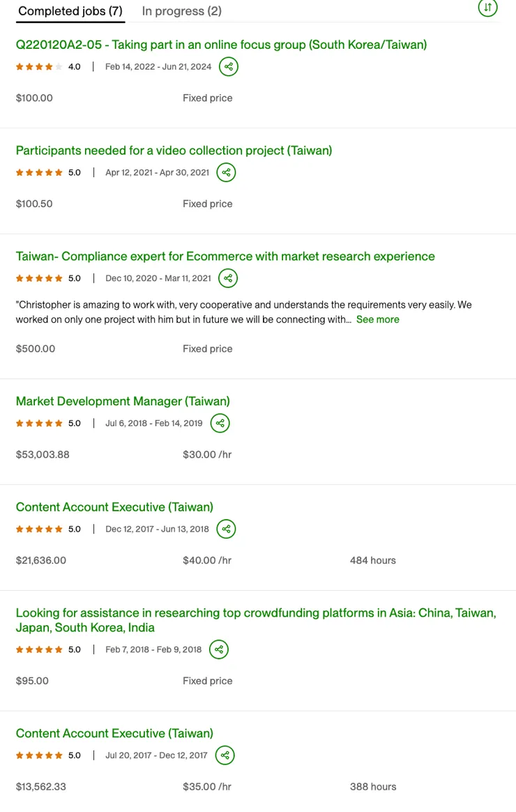This screenshot has width=516, height=812.
Task: Click the sort jobs icon
Action: tap(487, 8)
